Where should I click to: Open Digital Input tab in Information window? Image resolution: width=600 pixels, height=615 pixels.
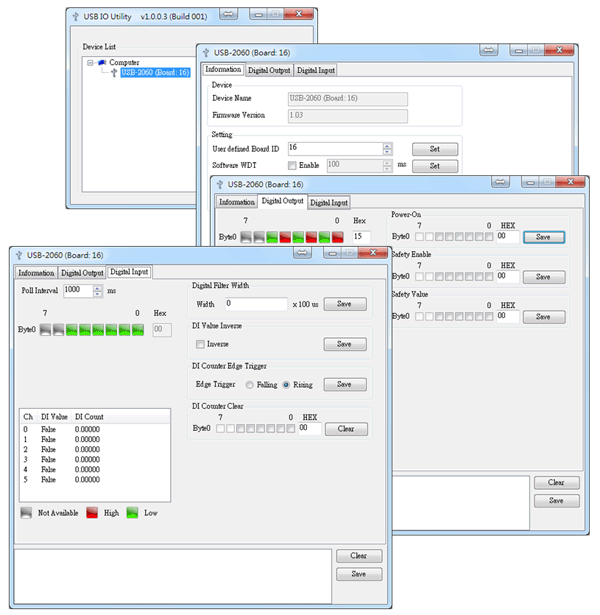316,71
